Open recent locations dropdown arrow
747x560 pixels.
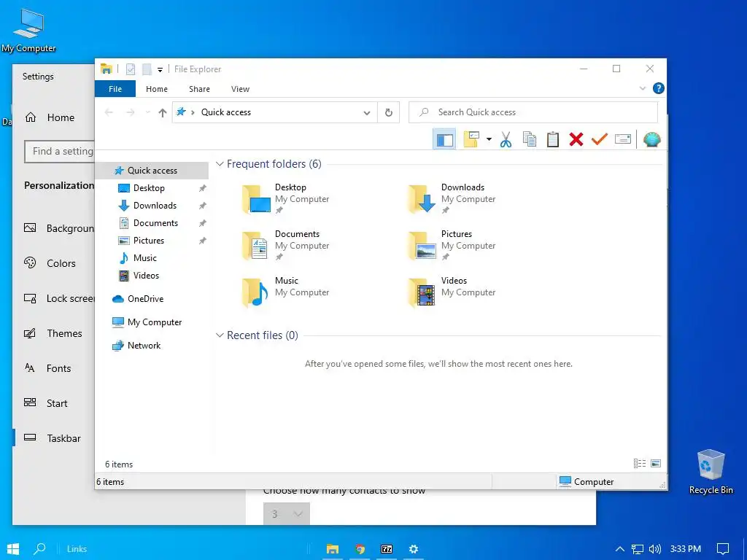[147, 112]
